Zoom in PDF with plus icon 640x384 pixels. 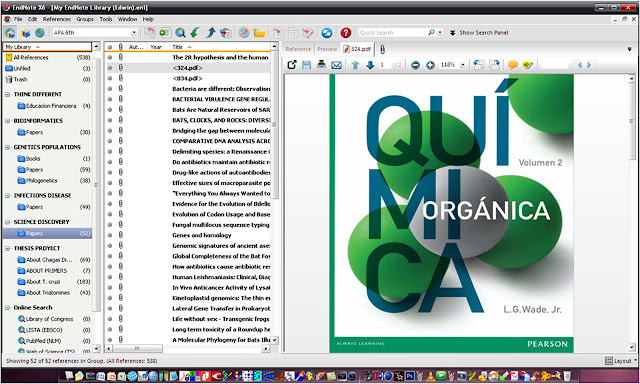click(x=430, y=65)
